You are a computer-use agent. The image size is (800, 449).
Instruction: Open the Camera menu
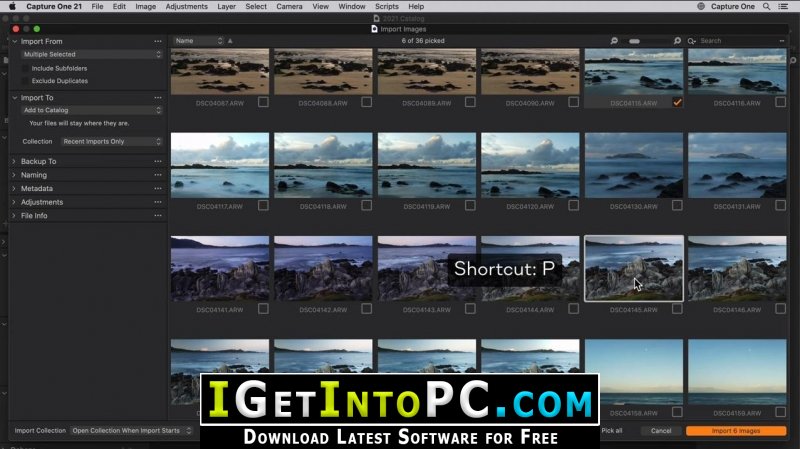coord(289,6)
